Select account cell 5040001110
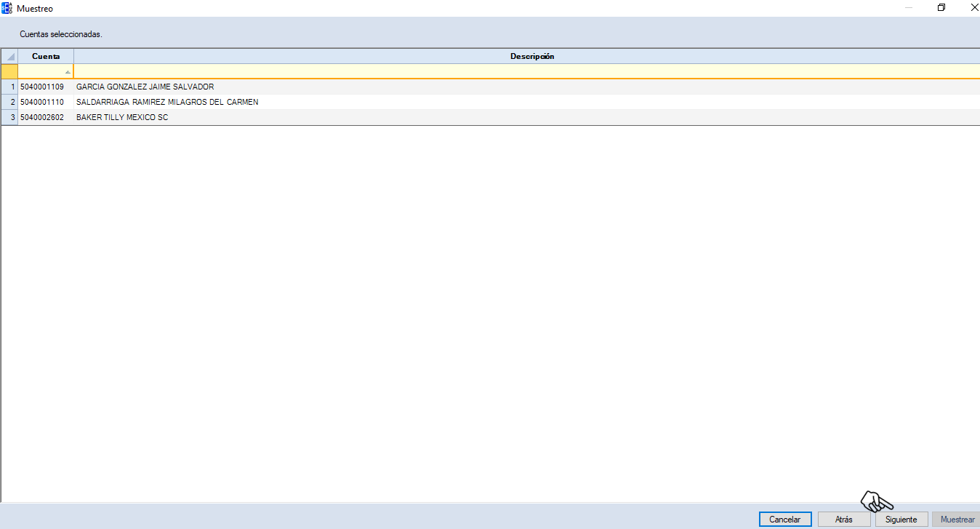Screen dimensions: 980x529 click(42, 103)
